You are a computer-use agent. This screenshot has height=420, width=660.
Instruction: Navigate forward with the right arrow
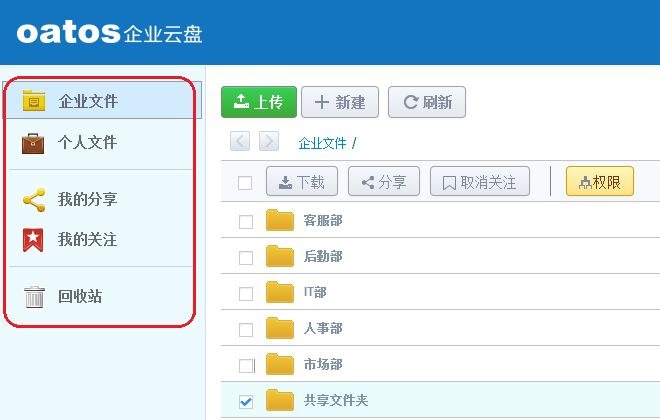pos(269,142)
